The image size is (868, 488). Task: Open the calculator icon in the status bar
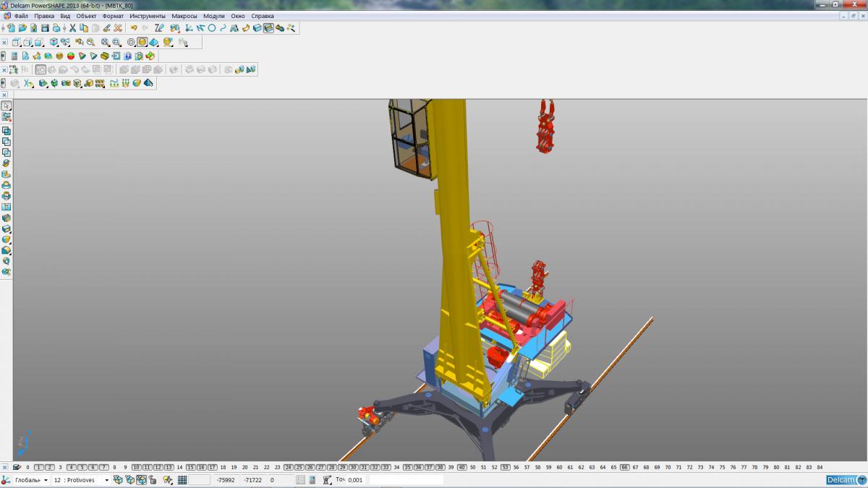pos(312,479)
